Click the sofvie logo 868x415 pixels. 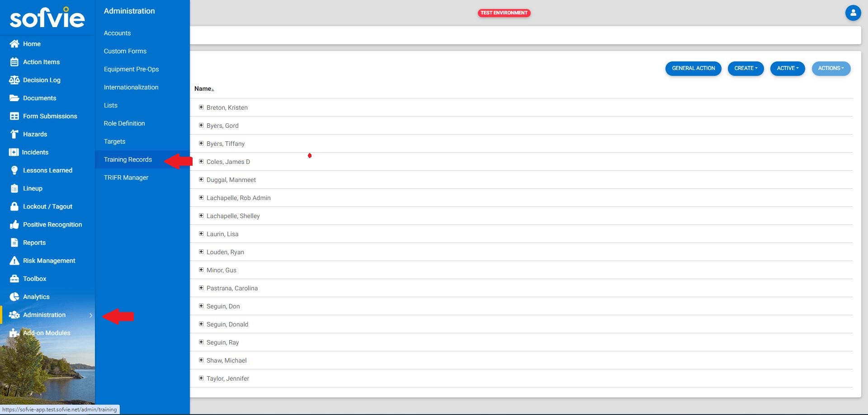pyautogui.click(x=47, y=18)
